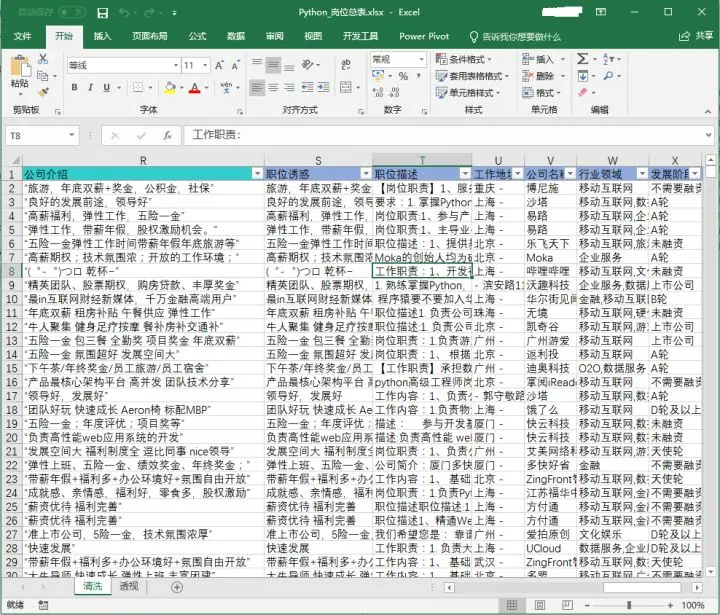Switch to the 页面布局 ribbon tab
Viewport: 720px width, 615px height.
[x=150, y=36]
